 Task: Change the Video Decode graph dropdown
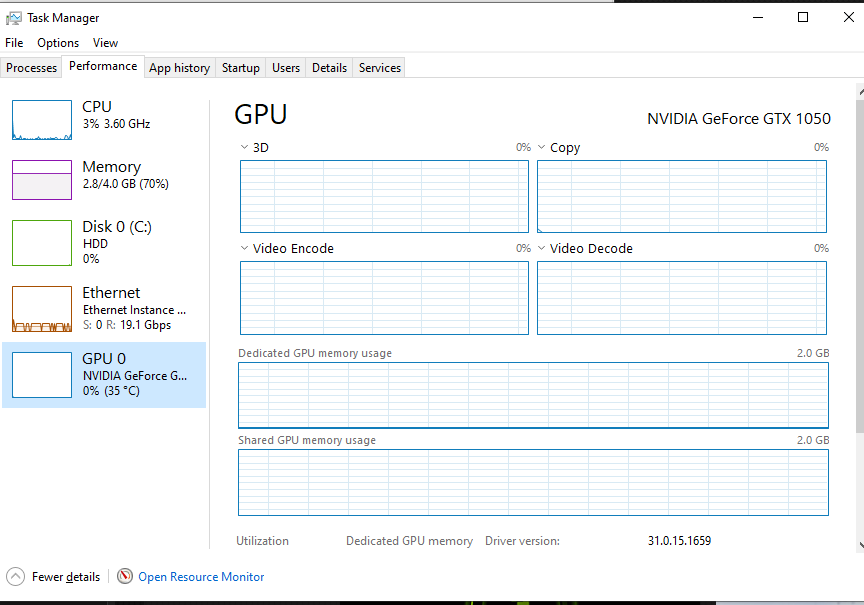coord(542,248)
